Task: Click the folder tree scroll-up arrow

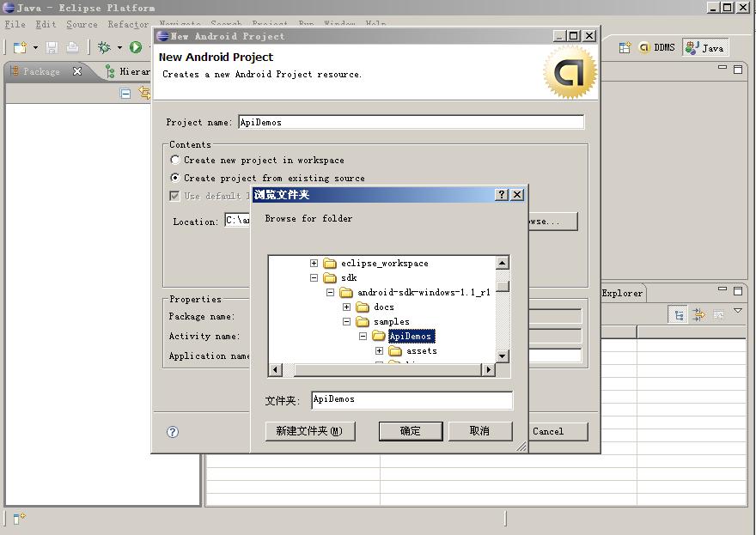Action: pyautogui.click(x=503, y=263)
